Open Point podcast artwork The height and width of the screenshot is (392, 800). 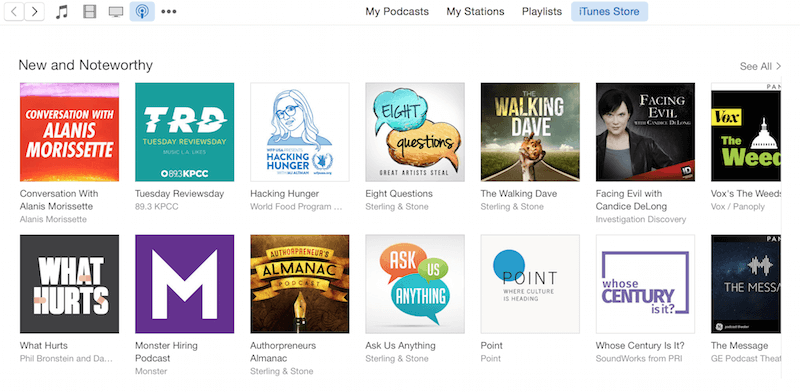530,284
